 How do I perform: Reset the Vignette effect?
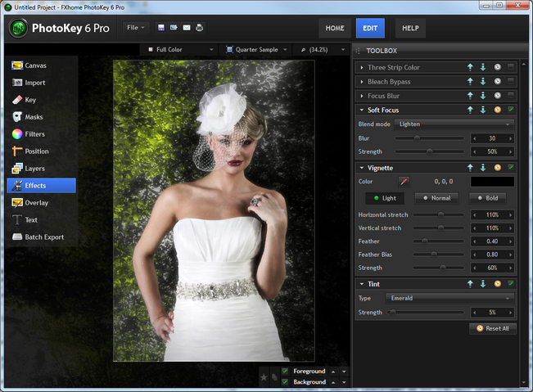497,168
